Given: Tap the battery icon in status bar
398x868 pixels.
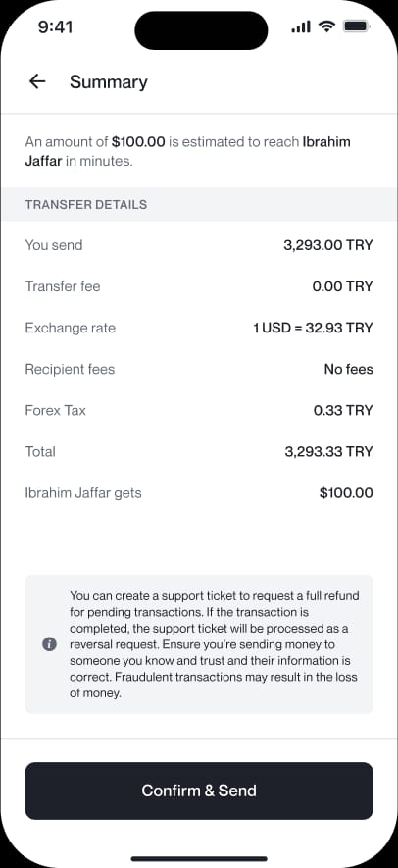Looking at the screenshot, I should pyautogui.click(x=356, y=26).
